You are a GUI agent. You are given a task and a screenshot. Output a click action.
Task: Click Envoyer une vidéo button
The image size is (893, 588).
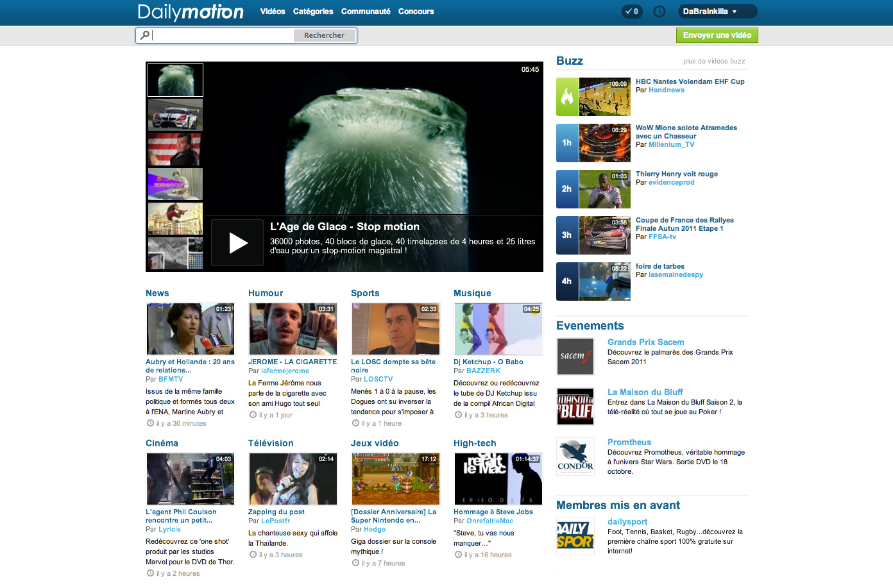coord(717,35)
